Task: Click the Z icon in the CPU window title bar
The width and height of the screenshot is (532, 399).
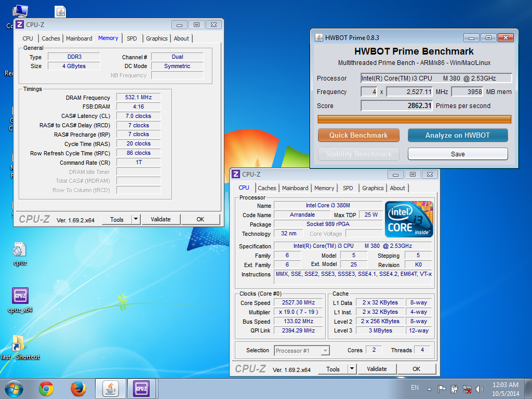Action: [x=236, y=174]
